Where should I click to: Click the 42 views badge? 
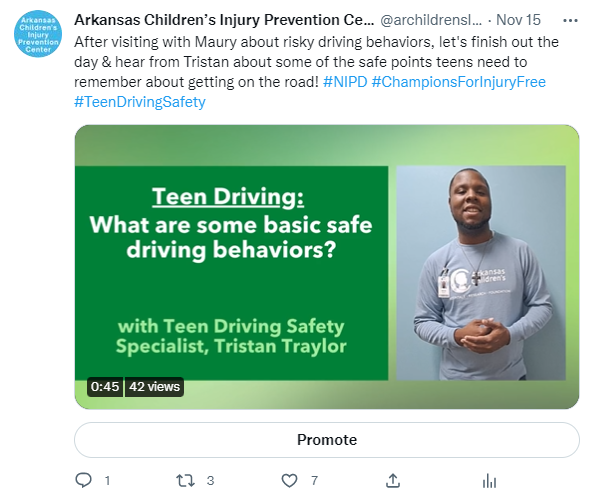tap(154, 386)
